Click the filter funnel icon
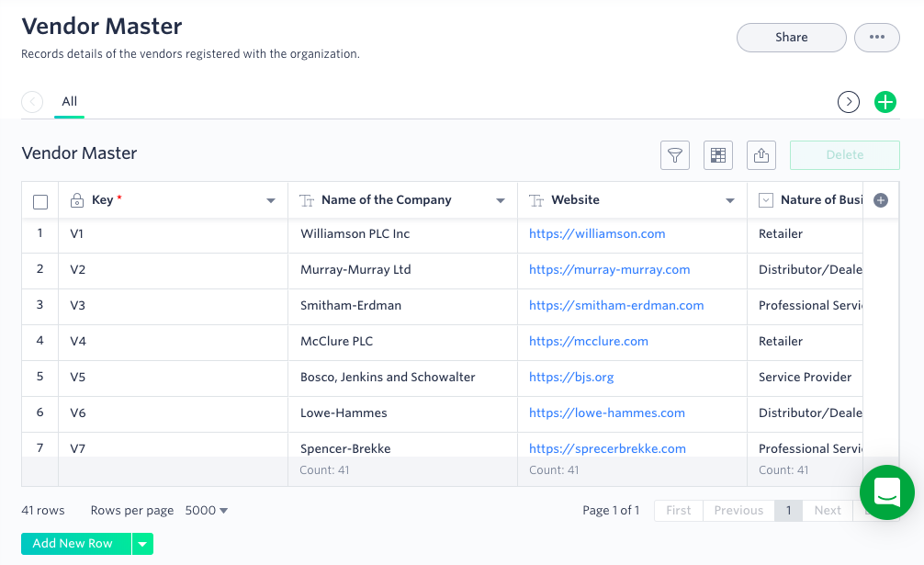The image size is (924, 565). [x=675, y=155]
